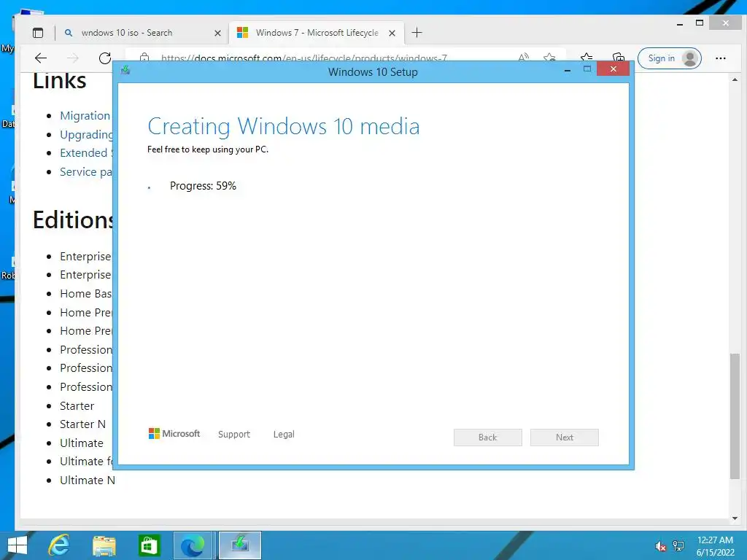Open a new Edge tab with plus button
The image size is (747, 560).
[417, 32]
